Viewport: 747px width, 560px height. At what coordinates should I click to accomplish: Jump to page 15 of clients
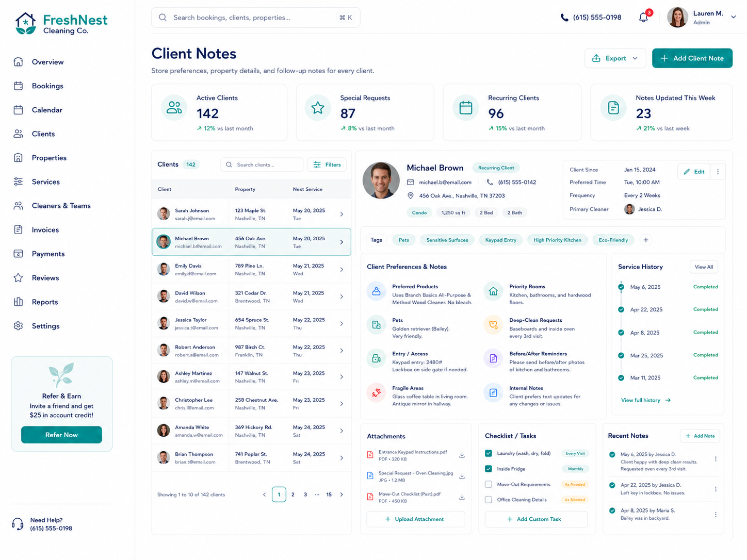pos(329,495)
